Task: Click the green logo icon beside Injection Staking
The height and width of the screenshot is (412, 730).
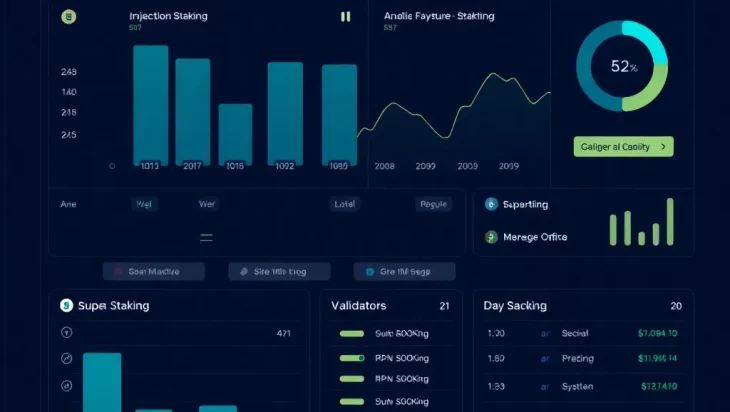Action: click(x=68, y=17)
